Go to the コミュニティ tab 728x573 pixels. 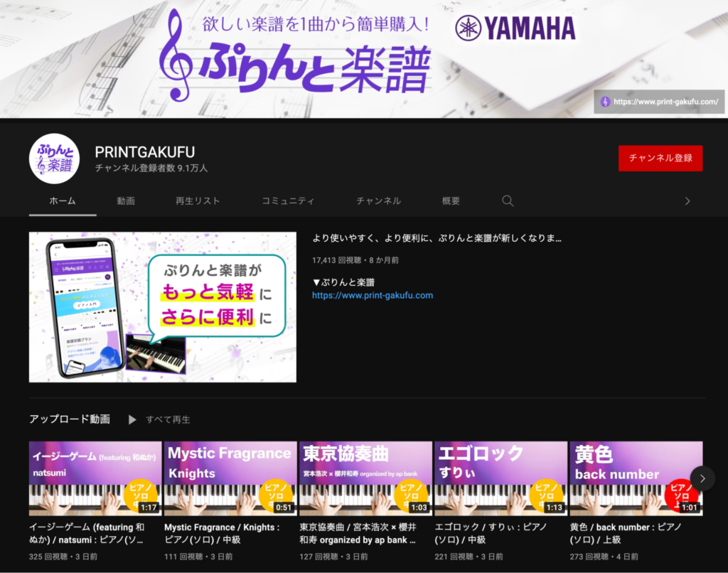[x=288, y=201]
